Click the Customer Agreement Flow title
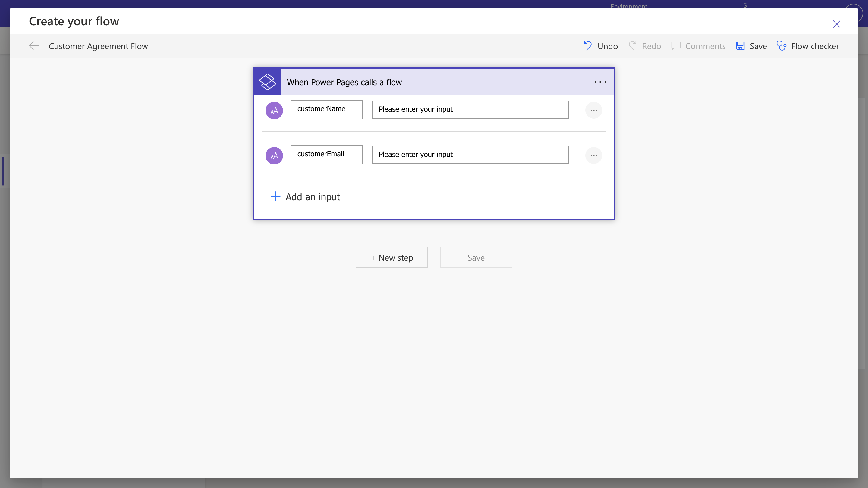This screenshot has height=488, width=868. pos(98,46)
